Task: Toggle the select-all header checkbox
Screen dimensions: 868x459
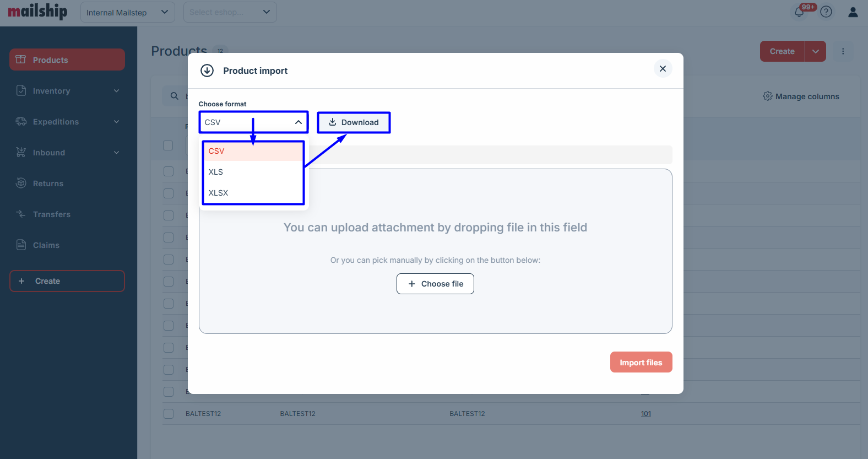Action: 169,145
